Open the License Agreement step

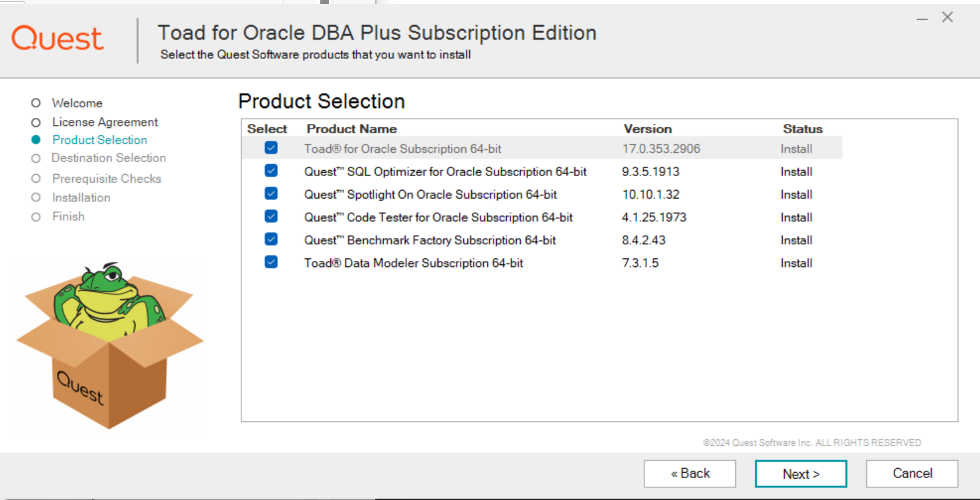point(105,122)
